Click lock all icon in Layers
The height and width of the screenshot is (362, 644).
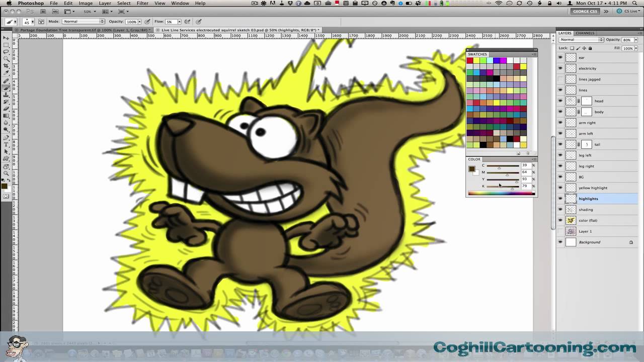pyautogui.click(x=590, y=48)
